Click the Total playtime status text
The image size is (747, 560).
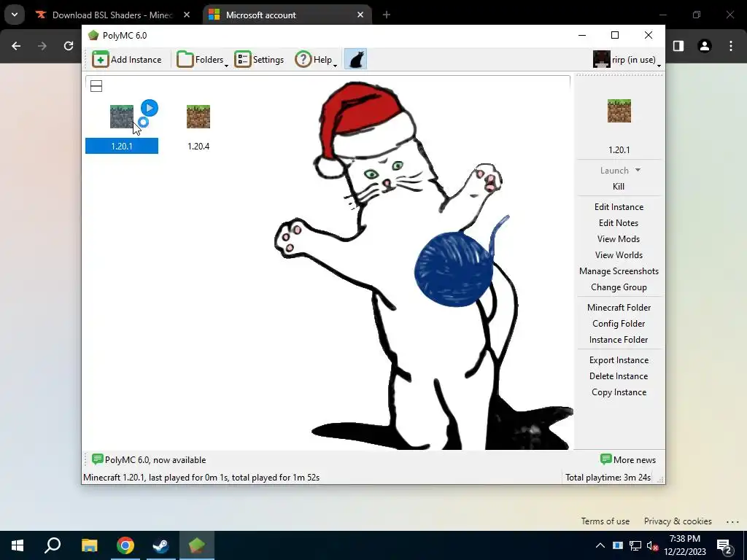click(608, 478)
